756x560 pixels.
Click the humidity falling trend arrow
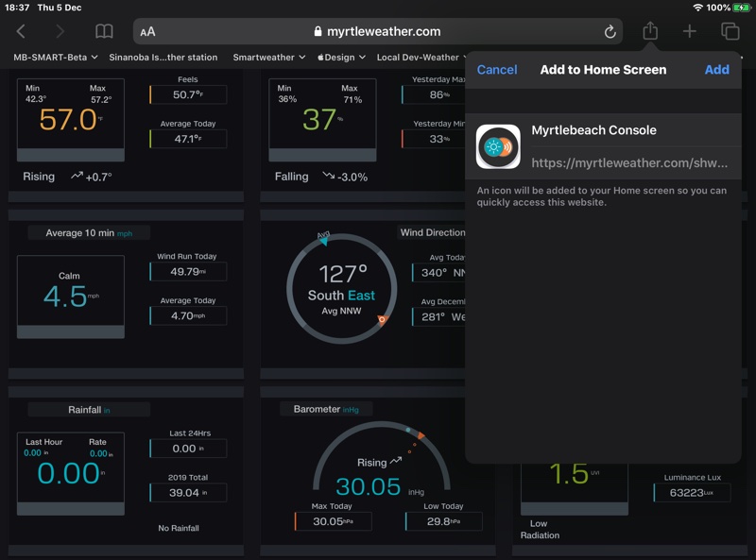328,176
